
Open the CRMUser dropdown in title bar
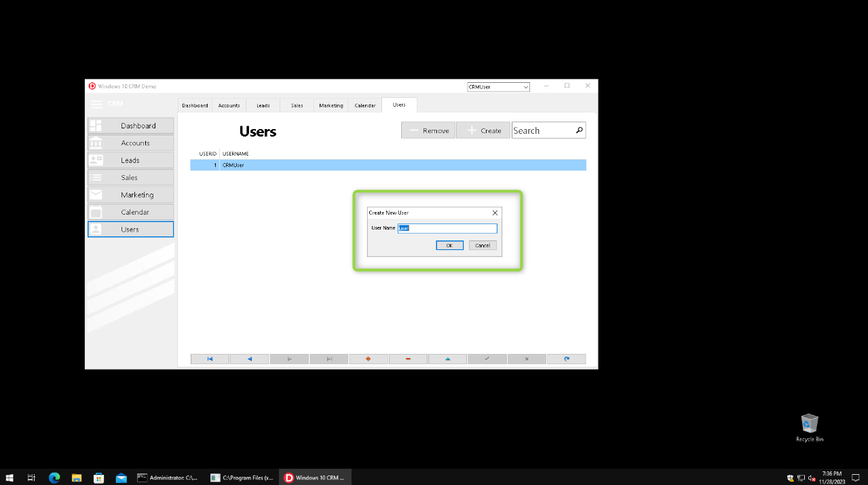499,87
